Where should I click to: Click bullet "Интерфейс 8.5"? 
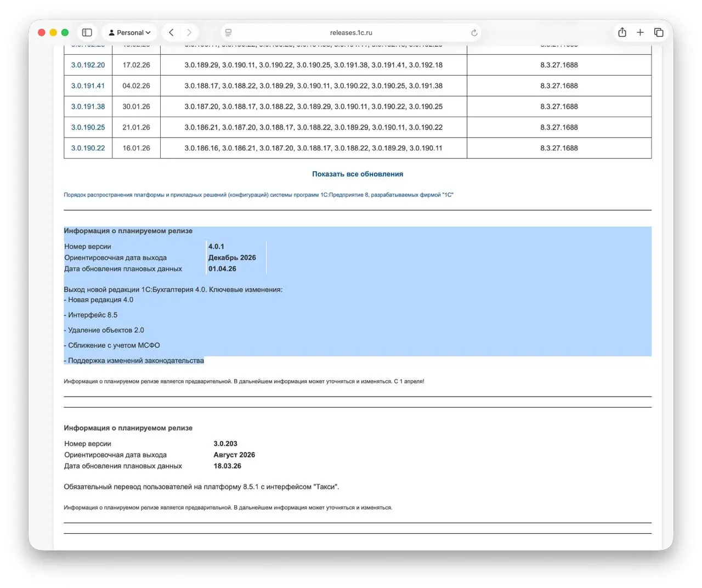90,315
